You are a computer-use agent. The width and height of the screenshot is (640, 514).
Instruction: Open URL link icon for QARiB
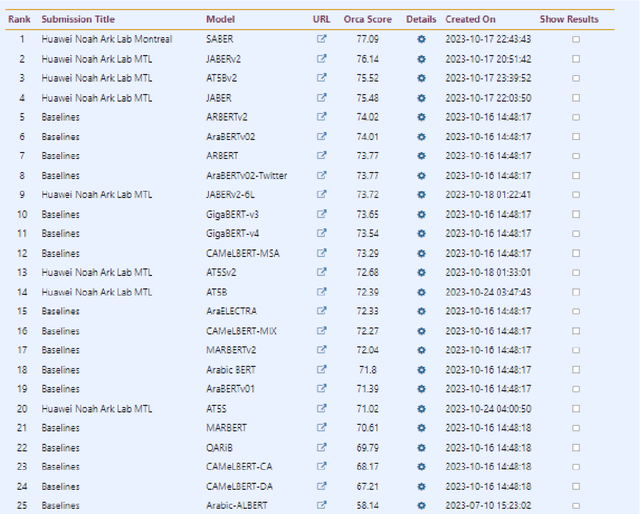click(321, 447)
